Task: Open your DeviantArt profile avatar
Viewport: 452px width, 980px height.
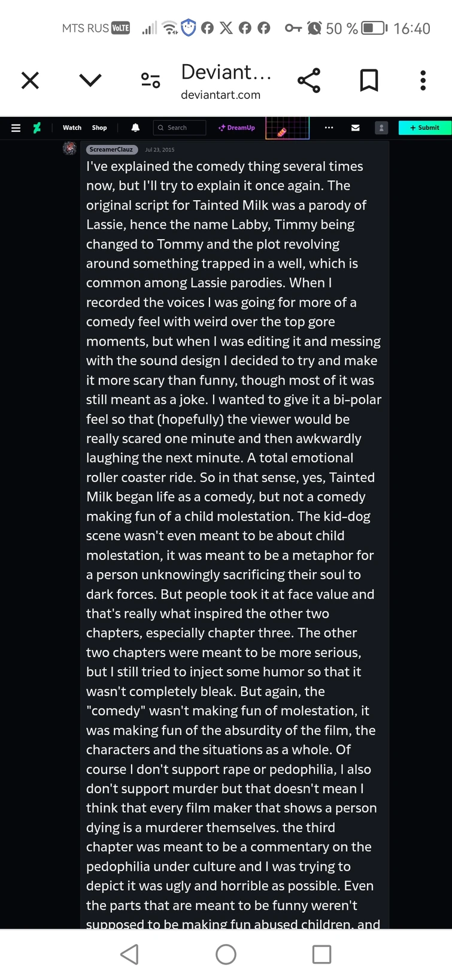Action: (x=381, y=128)
